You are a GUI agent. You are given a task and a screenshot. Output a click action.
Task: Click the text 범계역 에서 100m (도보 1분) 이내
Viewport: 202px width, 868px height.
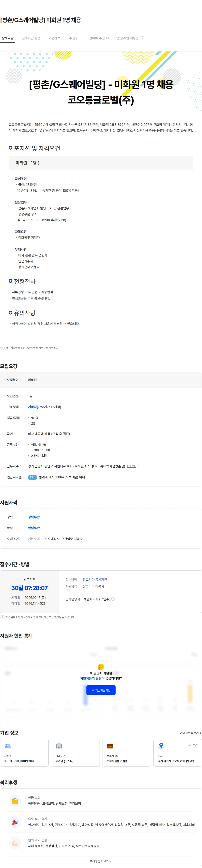[x=62, y=477]
